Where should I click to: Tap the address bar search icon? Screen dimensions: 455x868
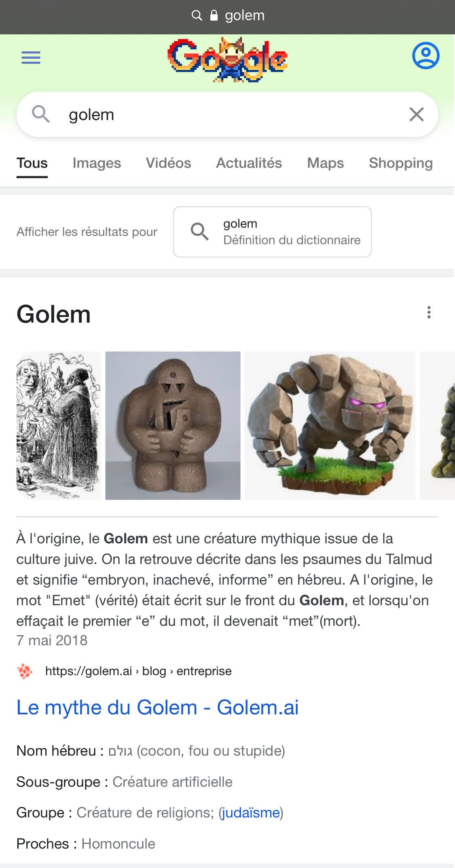click(197, 15)
